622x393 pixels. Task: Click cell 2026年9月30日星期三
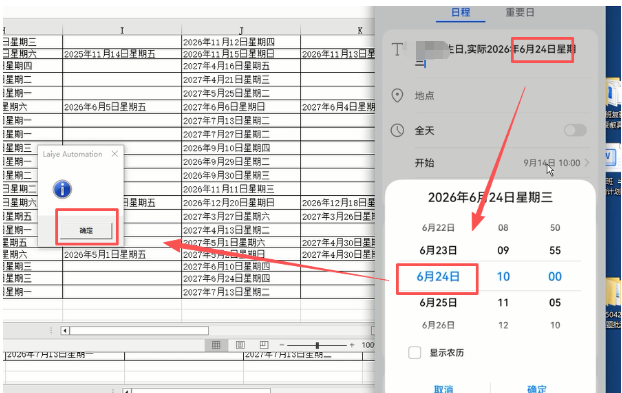pos(241,175)
